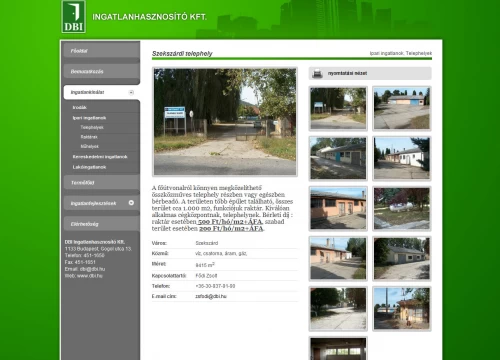
Task: Choose Telephelyek in the sidebar submenu
Action: click(x=92, y=127)
